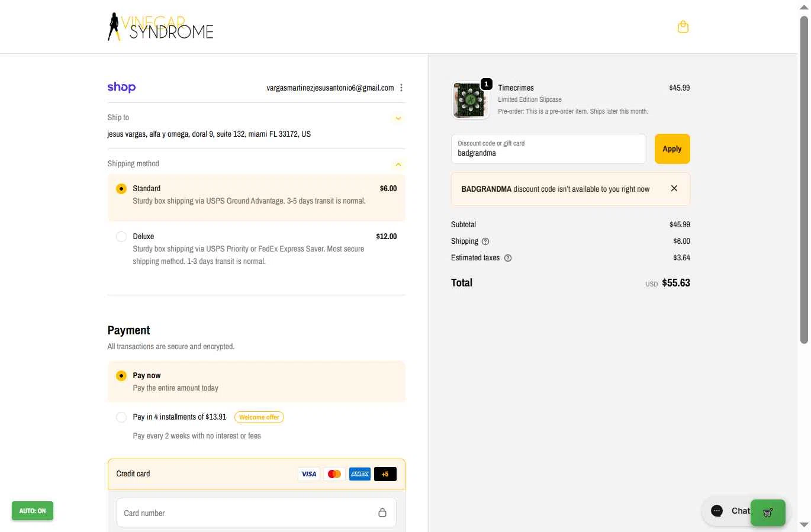This screenshot has width=811, height=532.
Task: Open the account options three-dot menu
Action: coord(401,88)
